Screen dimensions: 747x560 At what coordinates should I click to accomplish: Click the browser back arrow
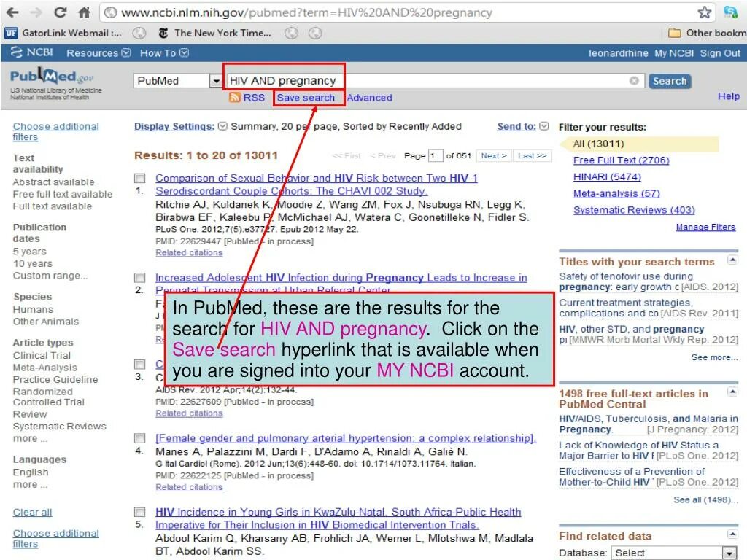(13, 12)
